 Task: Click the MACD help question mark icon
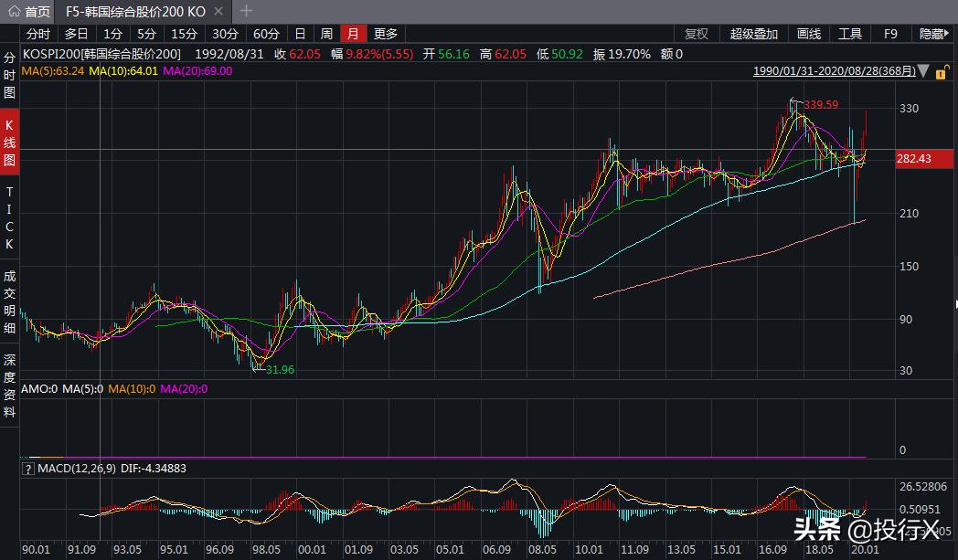pyautogui.click(x=27, y=469)
